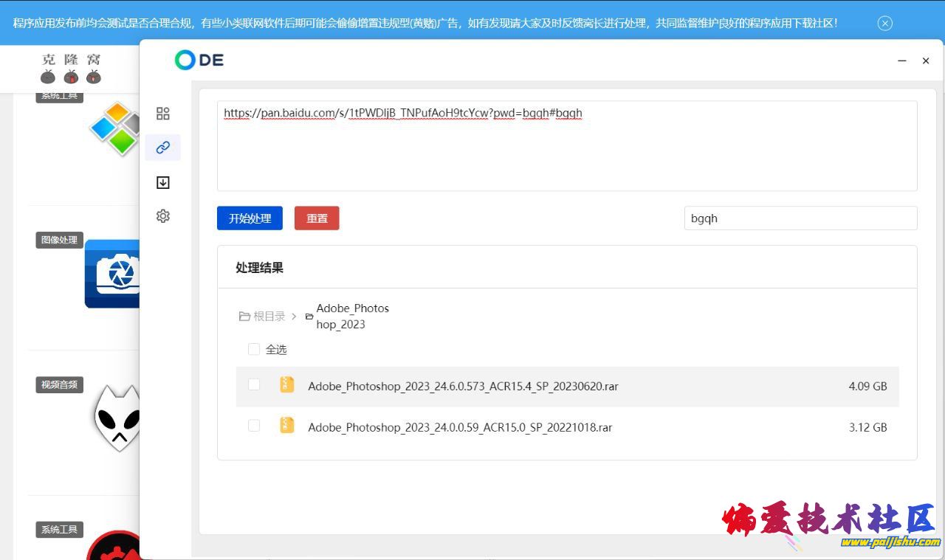Toggle the 全选 select-all checkbox
Image resolution: width=945 pixels, height=560 pixels.
pos(254,349)
